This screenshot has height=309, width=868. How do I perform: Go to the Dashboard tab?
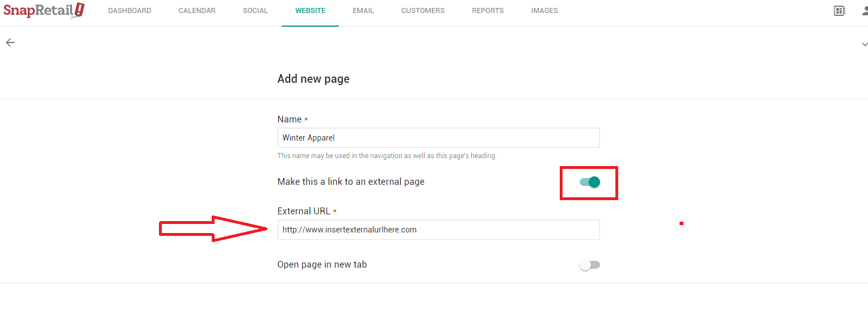129,11
